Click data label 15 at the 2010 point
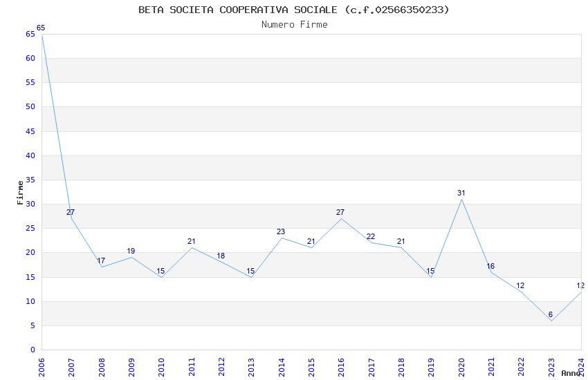The width and height of the screenshot is (588, 380). point(160,271)
